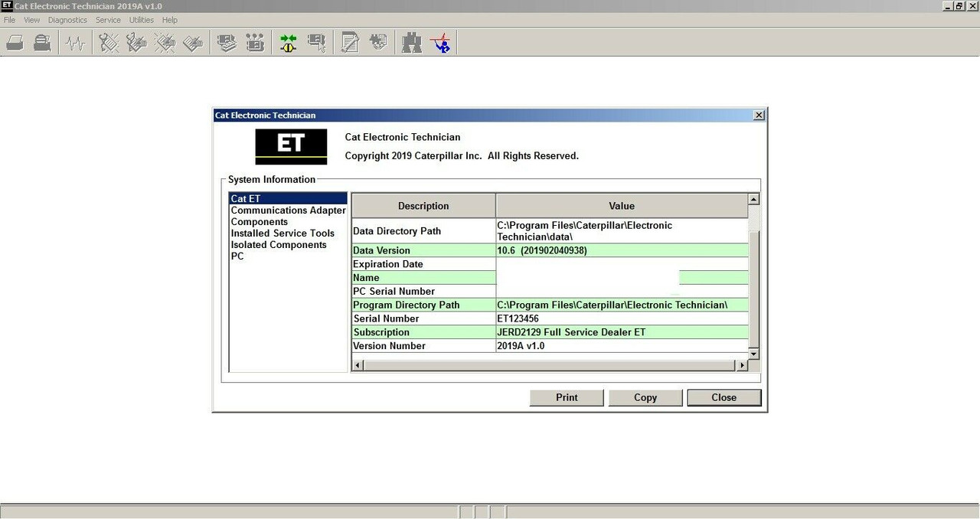This screenshot has width=980, height=519.
Task: Open the Utilities menu
Action: pyautogui.click(x=141, y=20)
